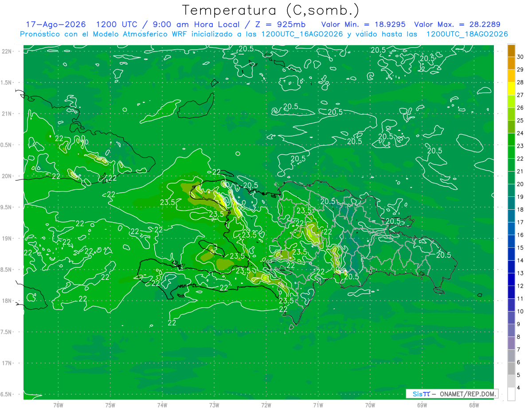The height and width of the screenshot is (411, 532).
Task: Pick the purple swatch between 7 and 8
Action: tap(511, 343)
